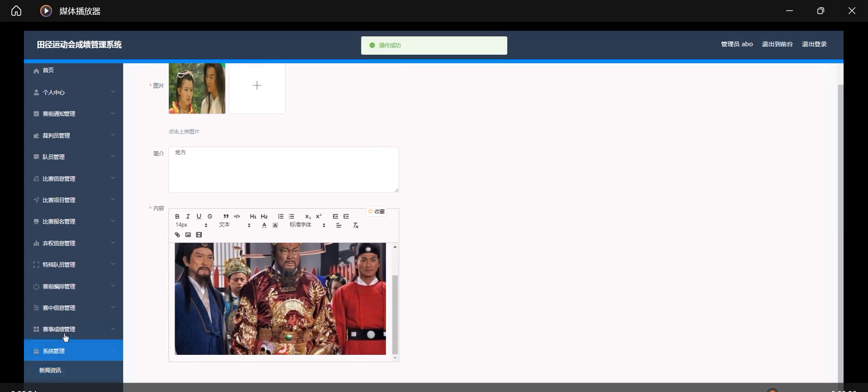The height and width of the screenshot is (392, 868).
Task: Expand the 赛事成绩管理 sidebar menu
Action: pos(74,330)
